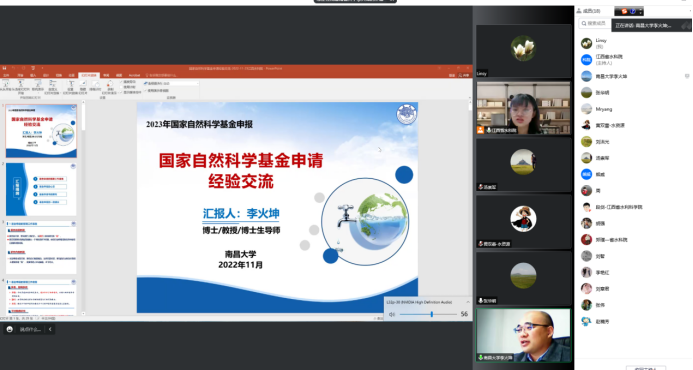
Task: Select the 幻灯片放映 (Slide Show) tab
Action: tap(89, 76)
